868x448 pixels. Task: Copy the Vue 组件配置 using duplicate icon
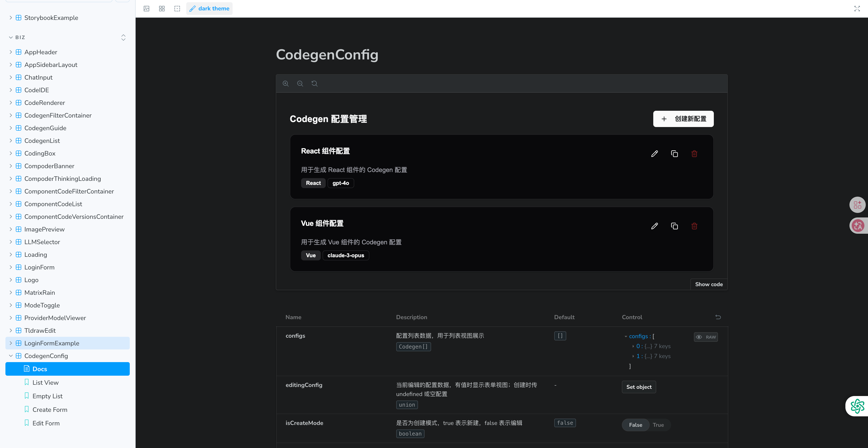point(674,226)
